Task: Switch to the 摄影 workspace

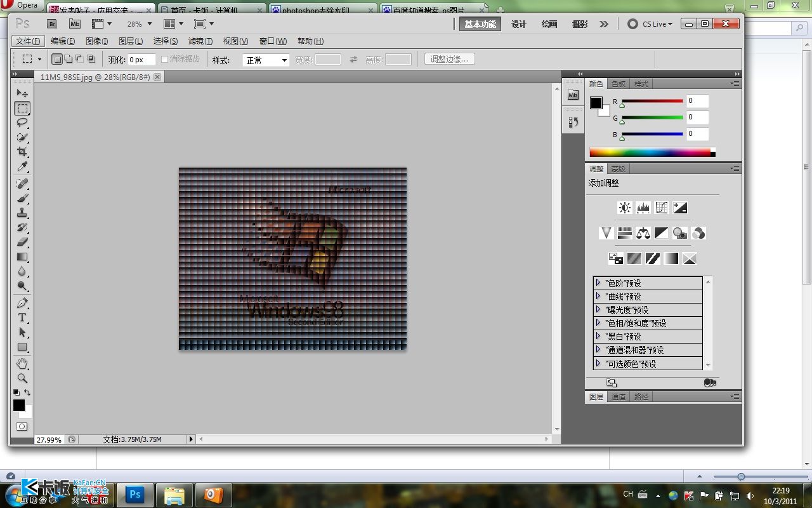Action: point(580,24)
